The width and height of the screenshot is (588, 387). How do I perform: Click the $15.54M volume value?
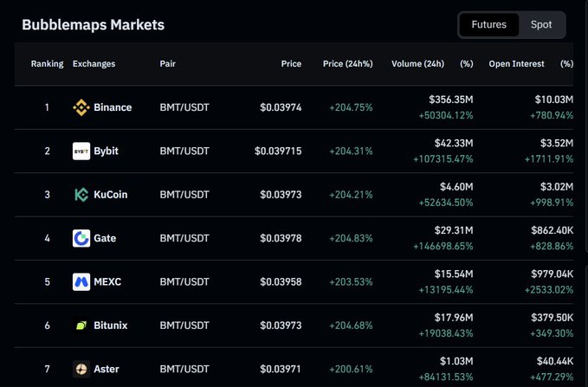(x=454, y=274)
